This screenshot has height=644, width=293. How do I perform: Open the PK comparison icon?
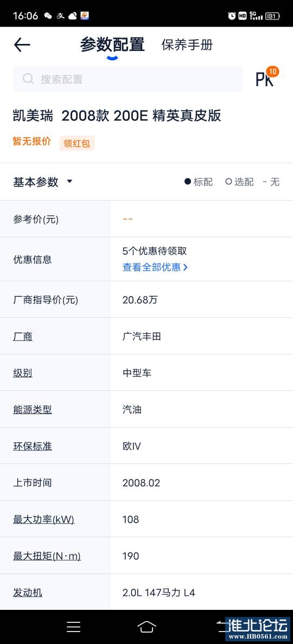tap(265, 79)
